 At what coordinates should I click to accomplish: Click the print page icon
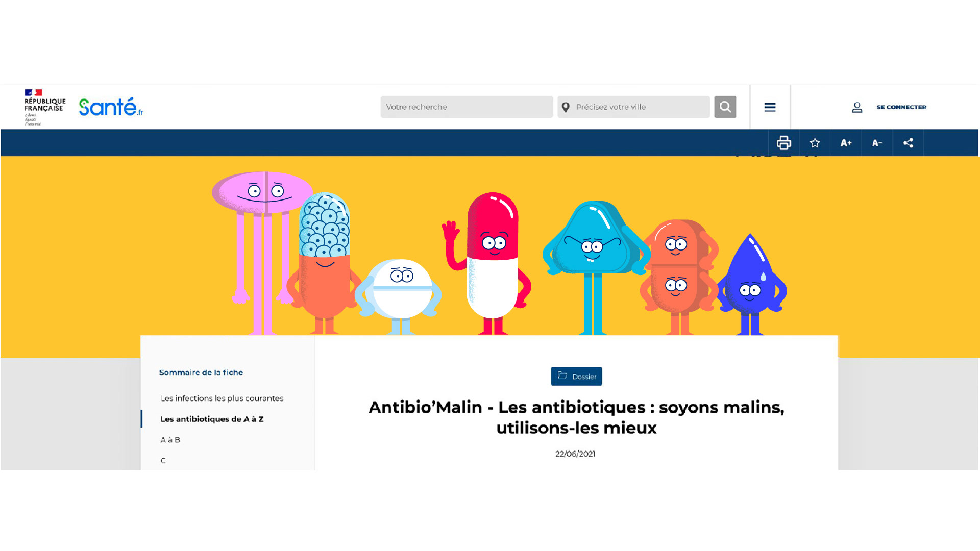tap(783, 143)
